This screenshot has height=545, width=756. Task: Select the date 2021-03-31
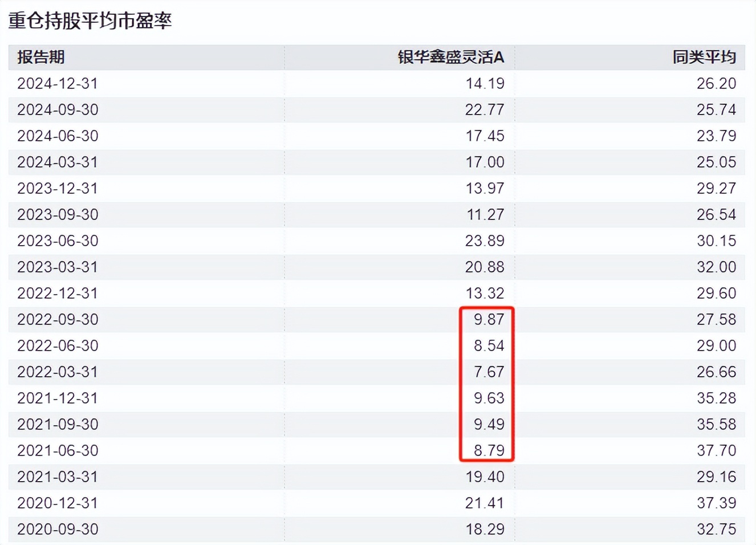coord(58,477)
